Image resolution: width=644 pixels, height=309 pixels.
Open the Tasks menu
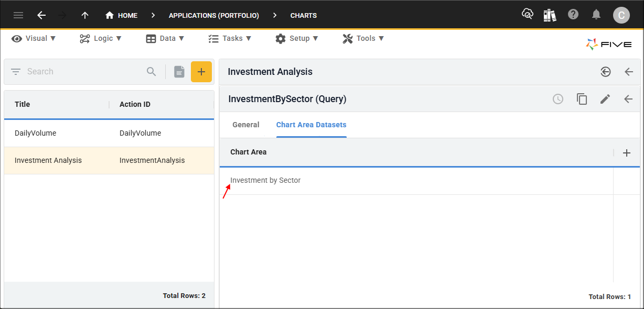230,38
